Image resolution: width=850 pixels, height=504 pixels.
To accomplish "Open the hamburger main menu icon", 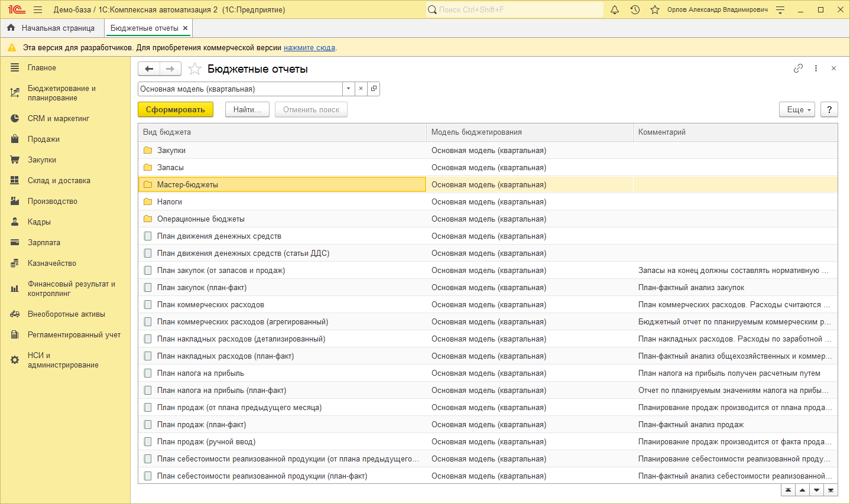I will [38, 9].
